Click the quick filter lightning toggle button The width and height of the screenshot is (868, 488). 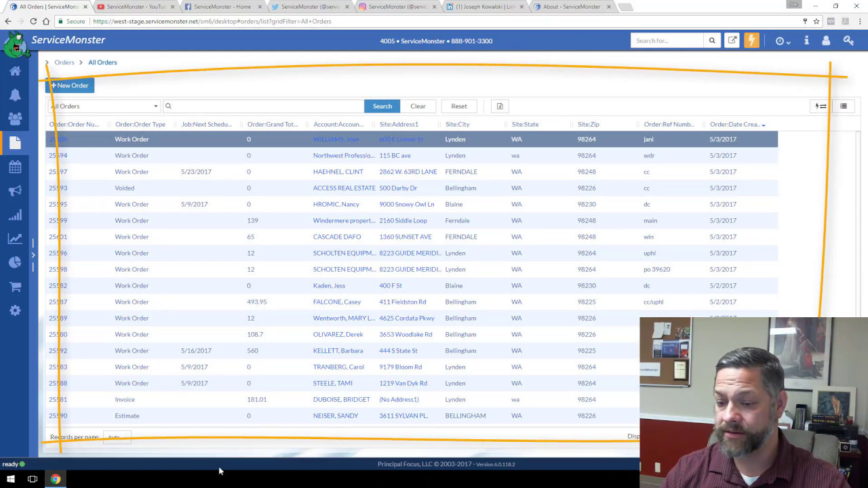click(821, 106)
